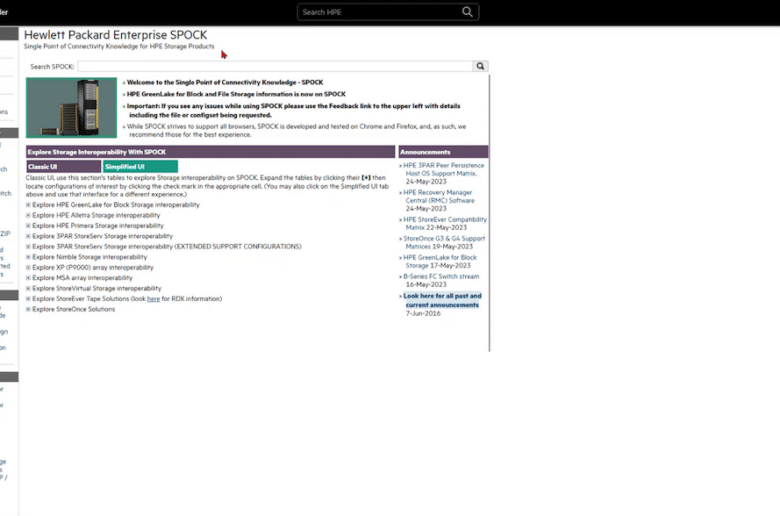This screenshot has height=516, width=780.
Task: Click the 'Welcome to the Single Point' notice
Action: (x=225, y=82)
